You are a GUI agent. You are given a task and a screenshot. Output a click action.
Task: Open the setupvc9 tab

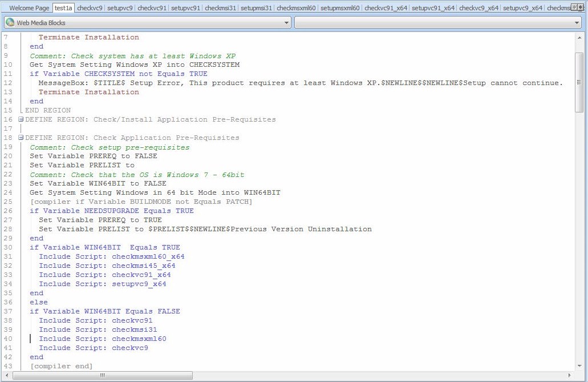(x=120, y=8)
